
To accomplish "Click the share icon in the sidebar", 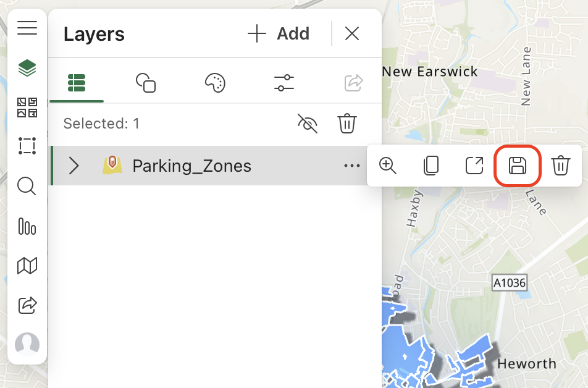I will point(27,305).
